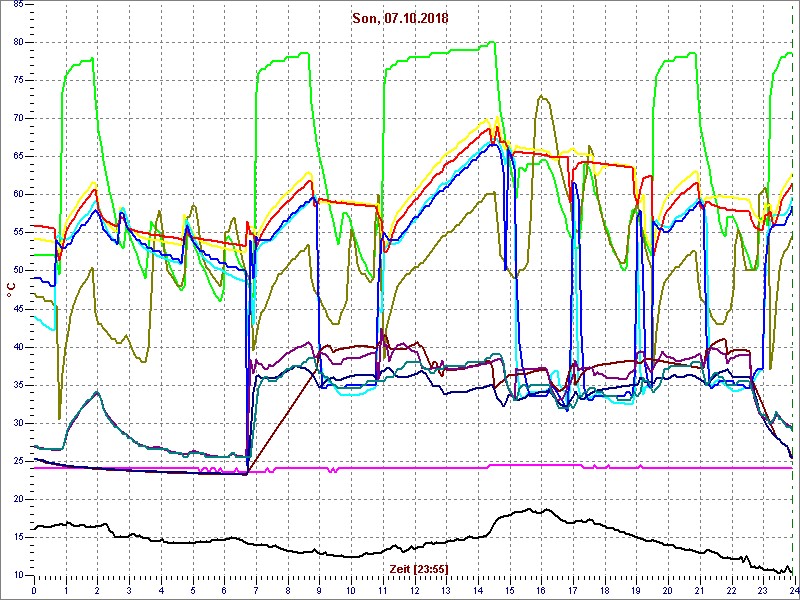This screenshot has width=800, height=600.
Task: Click the temperature axis value "70"
Action: point(17,118)
